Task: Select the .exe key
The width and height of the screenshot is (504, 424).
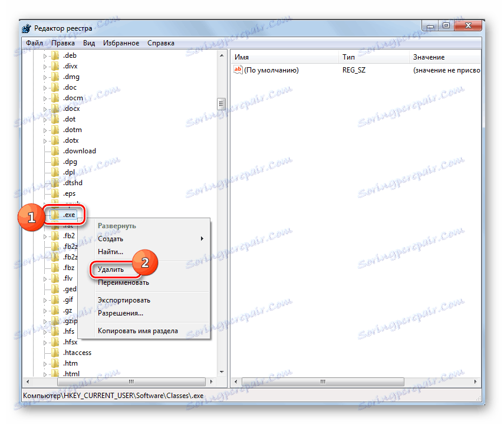Action: 69,215
